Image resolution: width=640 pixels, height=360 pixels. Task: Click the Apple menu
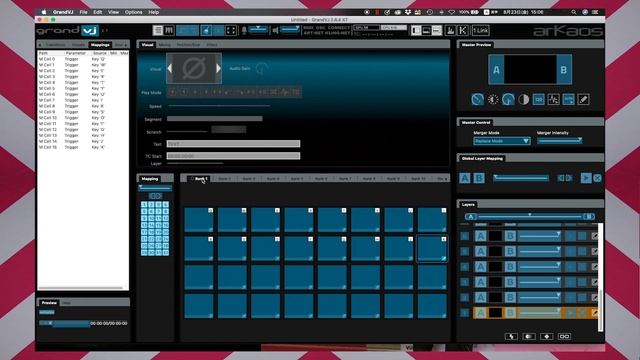pyautogui.click(x=44, y=12)
